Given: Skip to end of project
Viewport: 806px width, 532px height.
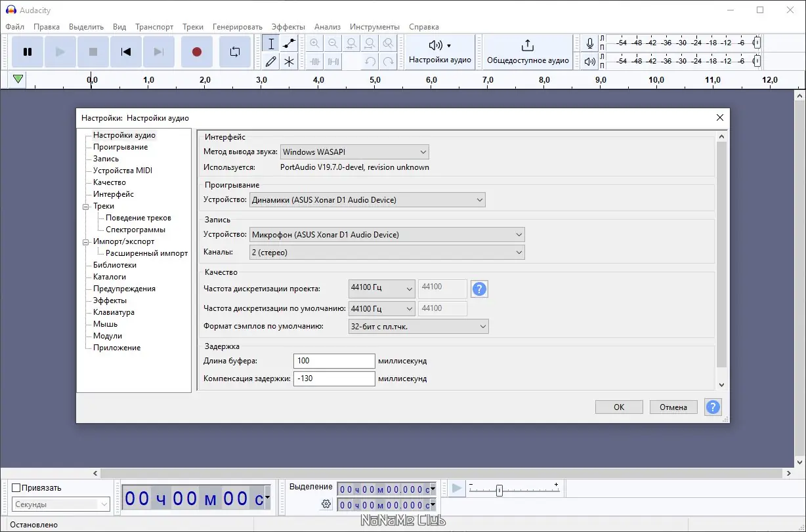Looking at the screenshot, I should click(x=159, y=52).
